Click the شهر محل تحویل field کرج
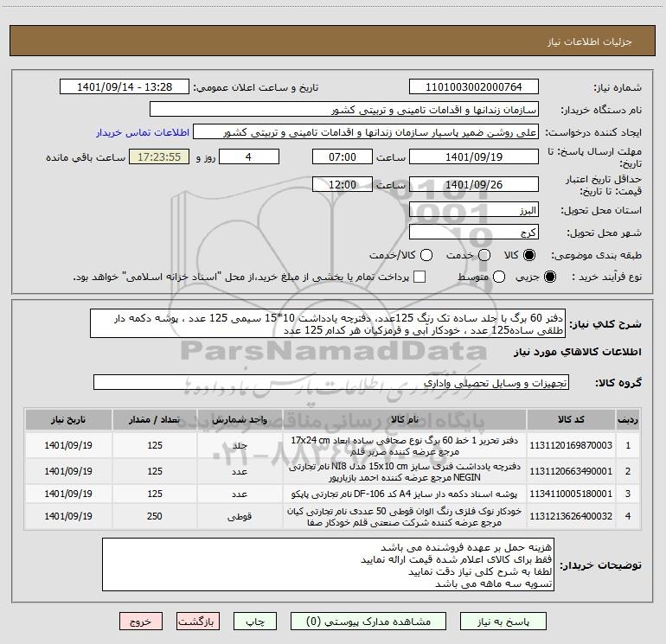Screen dimensions: 666x644 (474, 232)
